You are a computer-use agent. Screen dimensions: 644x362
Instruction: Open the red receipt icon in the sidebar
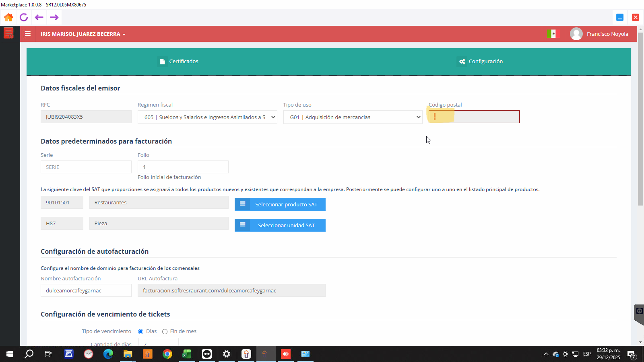coord(8,33)
